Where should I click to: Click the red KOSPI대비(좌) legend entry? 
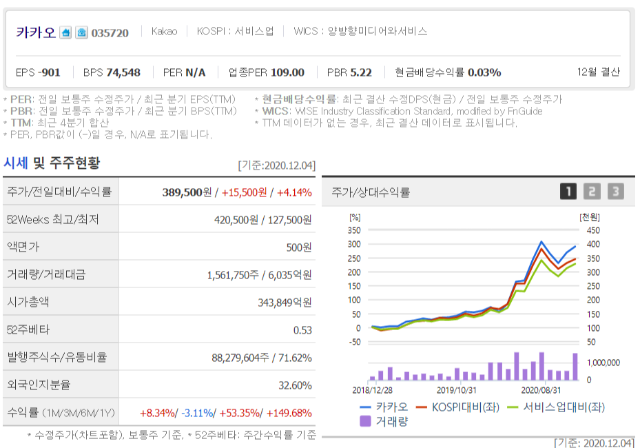(x=458, y=407)
